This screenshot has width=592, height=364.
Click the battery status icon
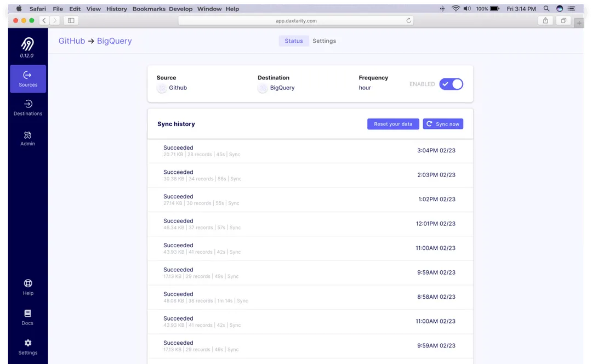pyautogui.click(x=494, y=8)
